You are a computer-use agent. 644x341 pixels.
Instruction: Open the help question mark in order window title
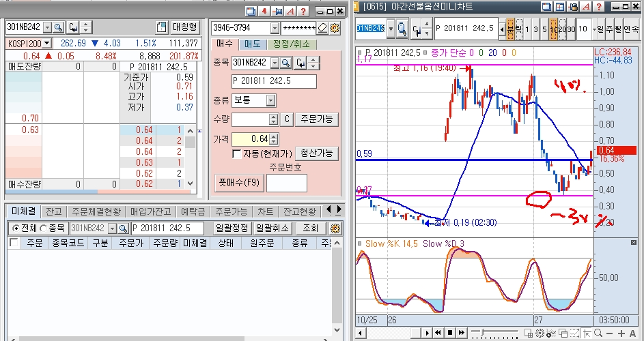click(x=303, y=12)
